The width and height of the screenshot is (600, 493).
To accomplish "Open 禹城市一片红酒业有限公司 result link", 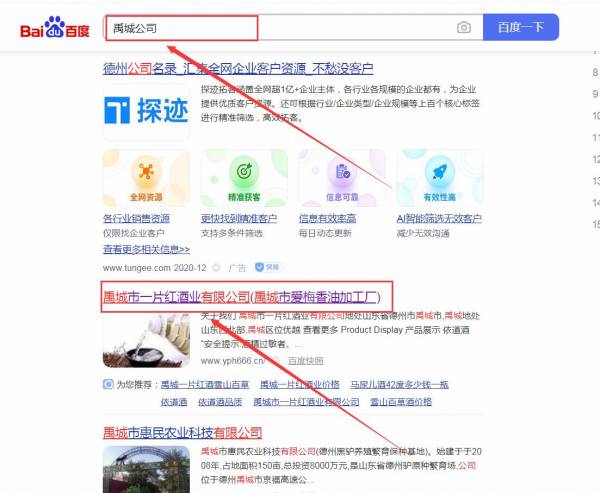I will (175, 297).
